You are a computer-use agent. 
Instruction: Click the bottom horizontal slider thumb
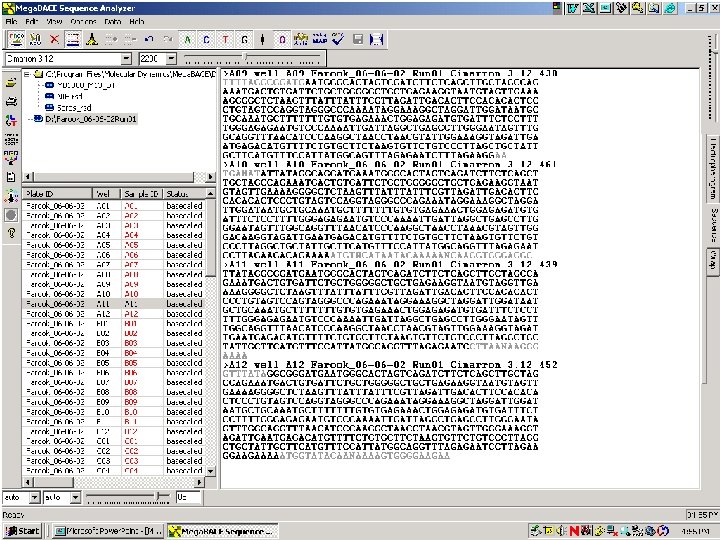[x=158, y=496]
